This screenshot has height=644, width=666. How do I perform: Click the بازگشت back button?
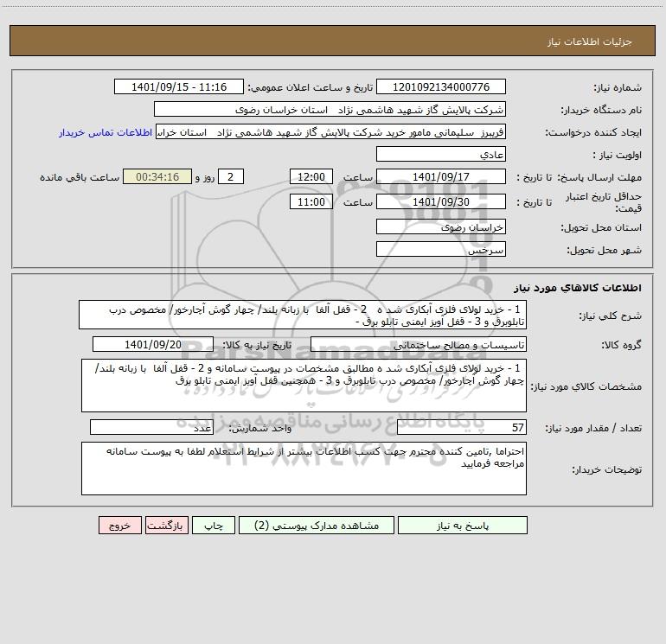[166, 526]
